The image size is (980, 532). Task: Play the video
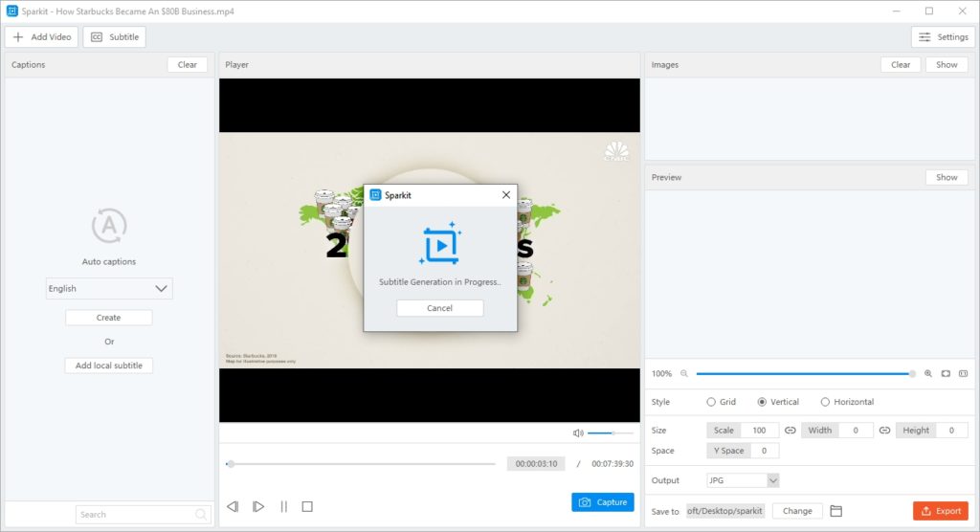(258, 506)
